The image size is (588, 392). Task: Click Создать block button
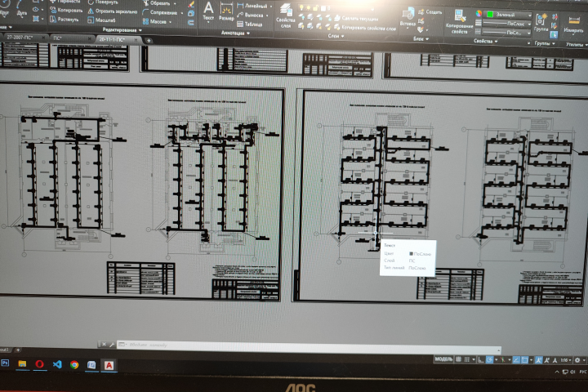tap(430, 12)
